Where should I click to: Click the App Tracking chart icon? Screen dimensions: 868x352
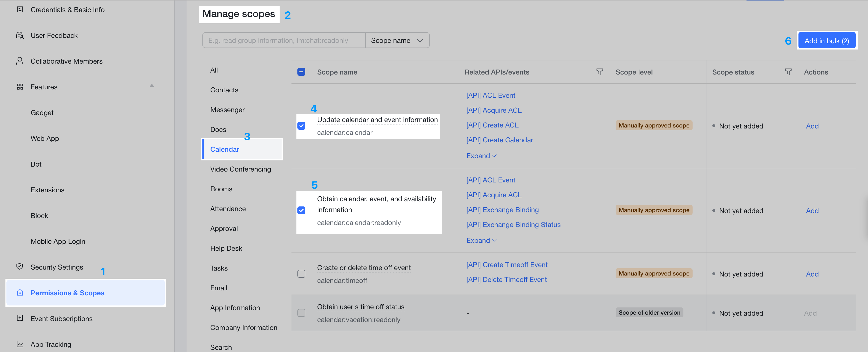coord(20,344)
